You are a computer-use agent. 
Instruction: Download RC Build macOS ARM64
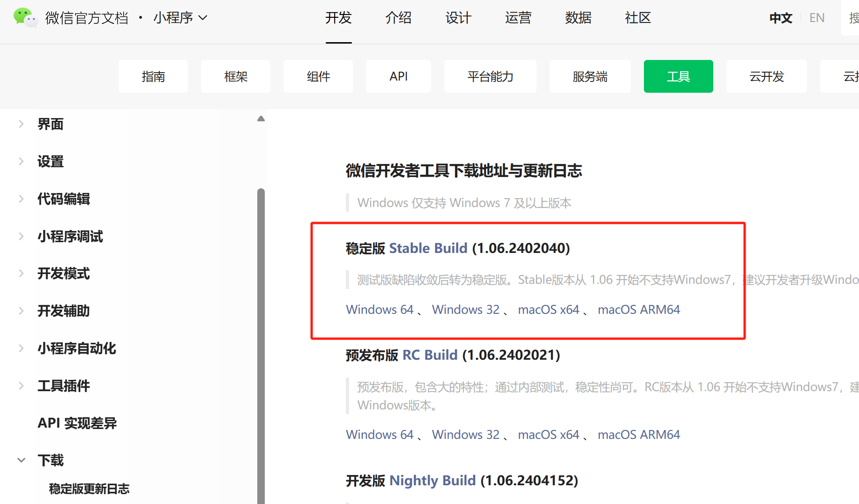tap(639, 435)
